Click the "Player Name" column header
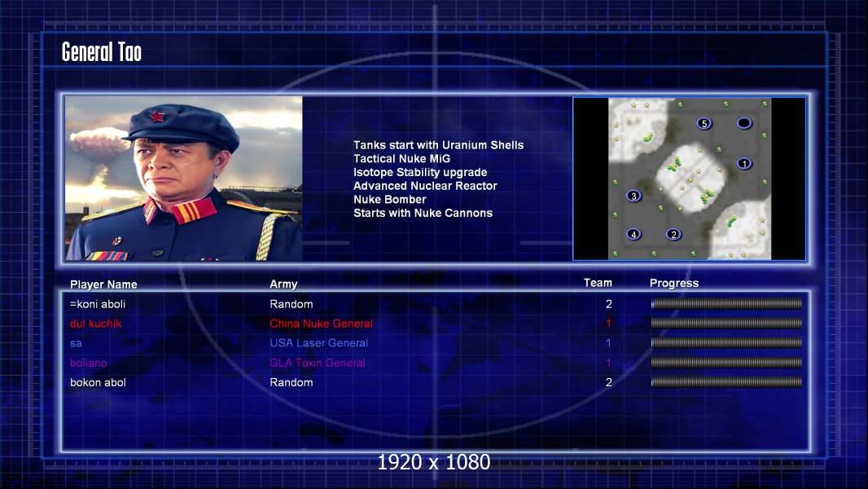Viewport: 868px width, 489px height. click(x=103, y=284)
